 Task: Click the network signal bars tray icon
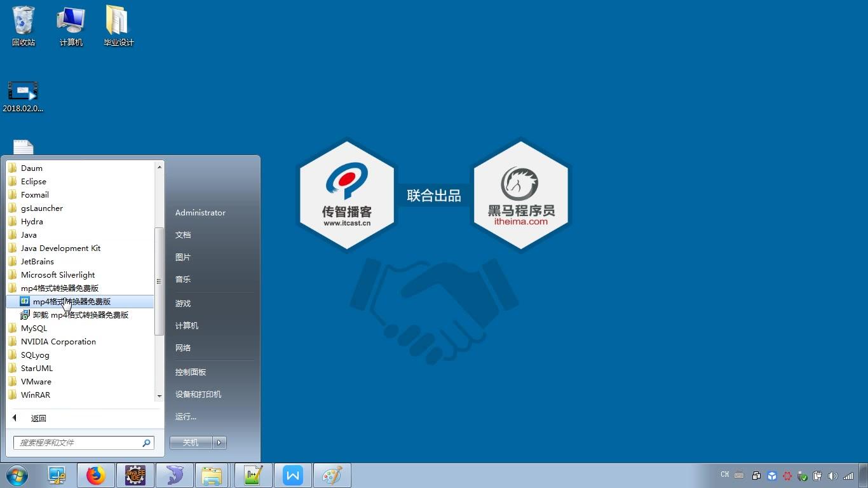[848, 475]
